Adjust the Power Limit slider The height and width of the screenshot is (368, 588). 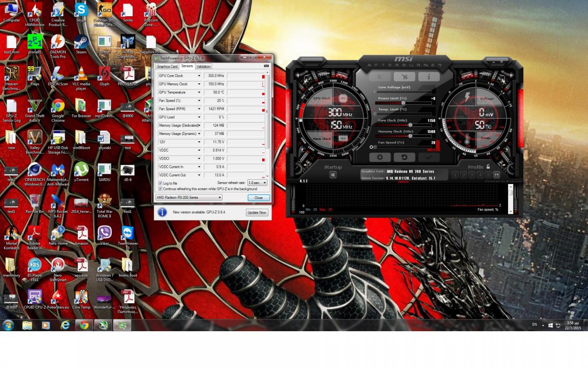click(x=404, y=103)
